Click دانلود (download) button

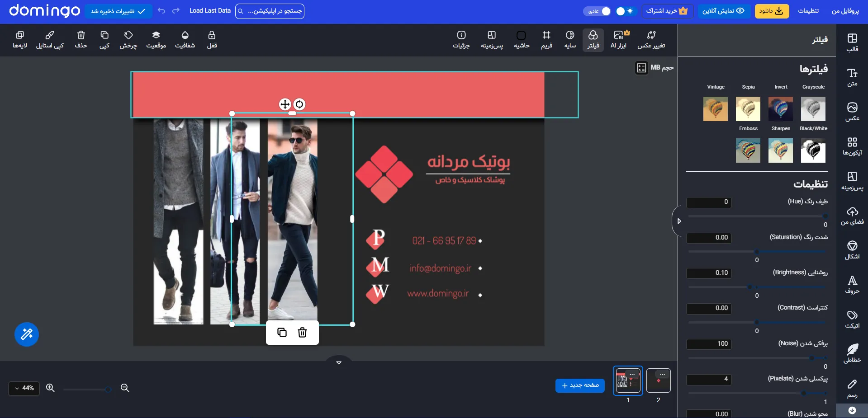pos(772,11)
